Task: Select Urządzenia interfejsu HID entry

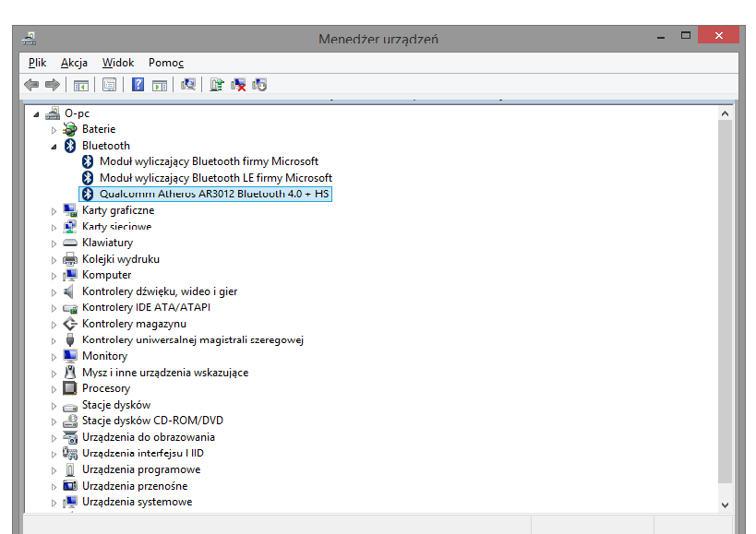Action: (x=143, y=453)
